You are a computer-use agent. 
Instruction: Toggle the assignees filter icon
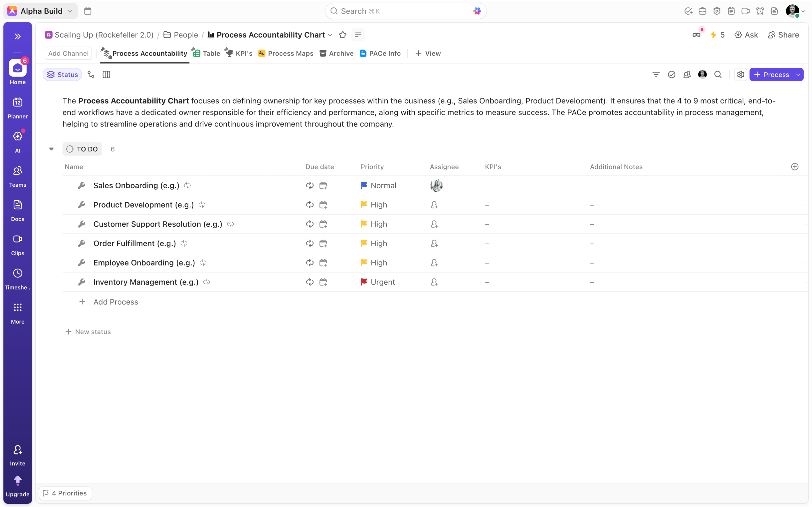pos(687,74)
